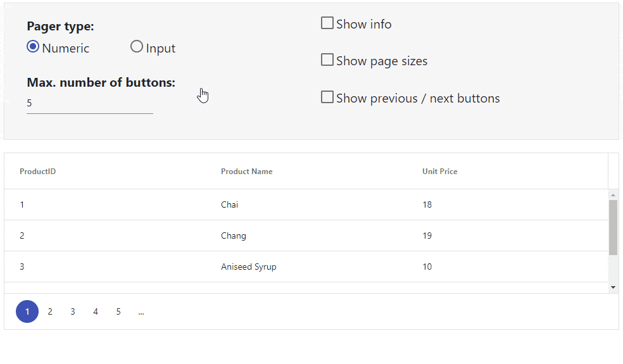Click the grid scrollbar up arrow
Image resolution: width=623 pixels, height=364 pixels.
tap(614, 195)
